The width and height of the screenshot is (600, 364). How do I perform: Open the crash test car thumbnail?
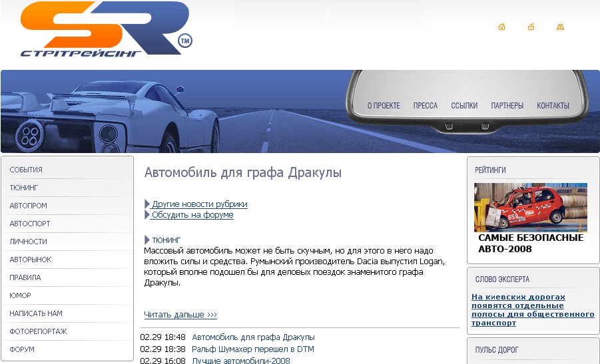click(x=530, y=207)
